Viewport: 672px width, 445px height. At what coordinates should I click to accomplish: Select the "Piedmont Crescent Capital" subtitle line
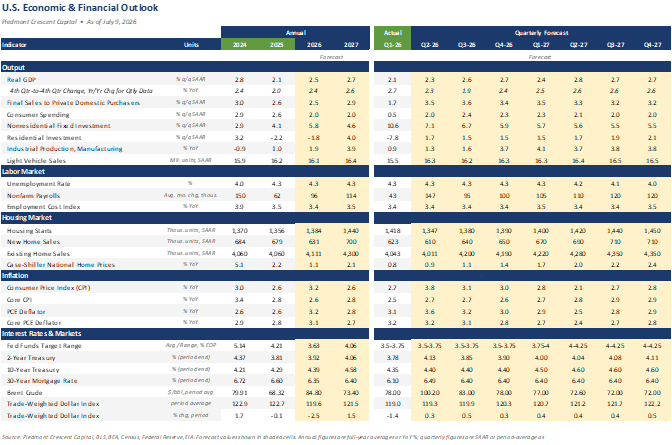(x=69, y=21)
